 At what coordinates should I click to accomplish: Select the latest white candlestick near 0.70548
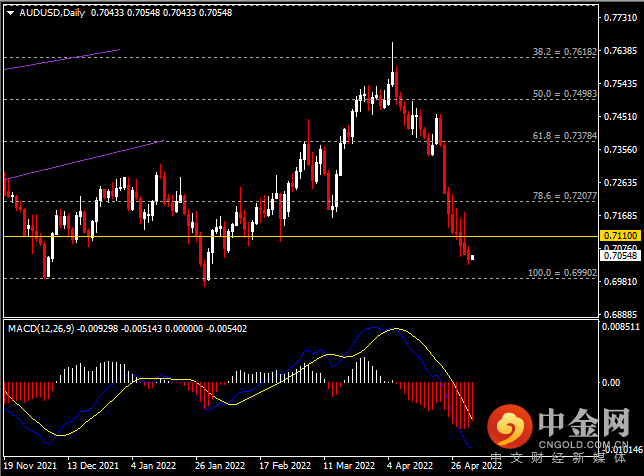click(472, 258)
